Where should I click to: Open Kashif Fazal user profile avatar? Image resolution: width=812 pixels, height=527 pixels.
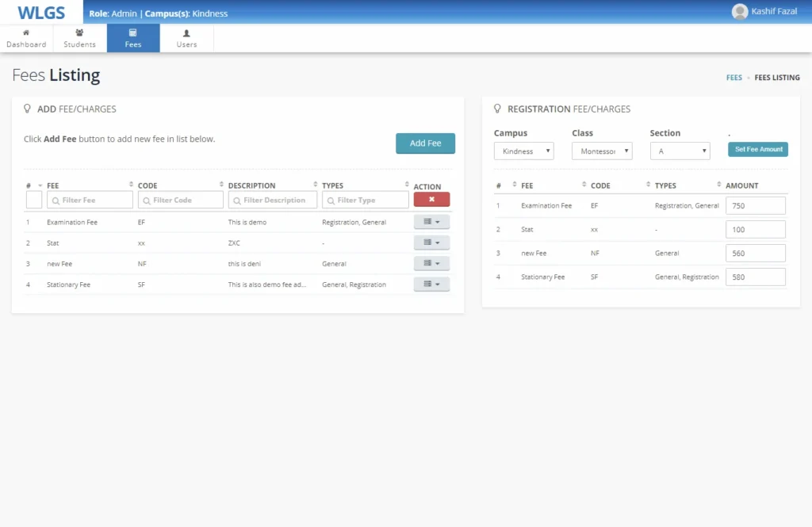(739, 12)
